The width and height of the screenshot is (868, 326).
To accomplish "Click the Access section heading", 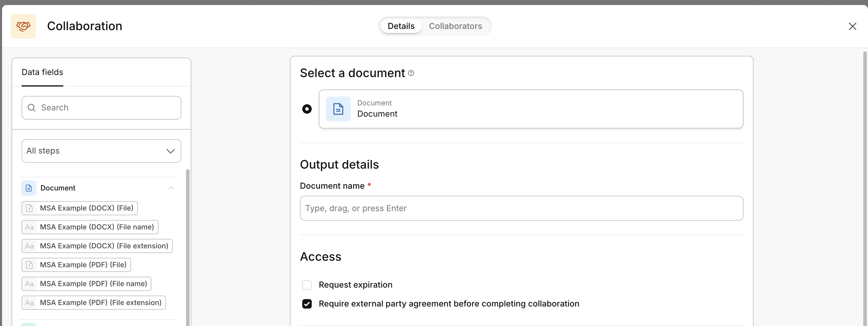I will 321,257.
